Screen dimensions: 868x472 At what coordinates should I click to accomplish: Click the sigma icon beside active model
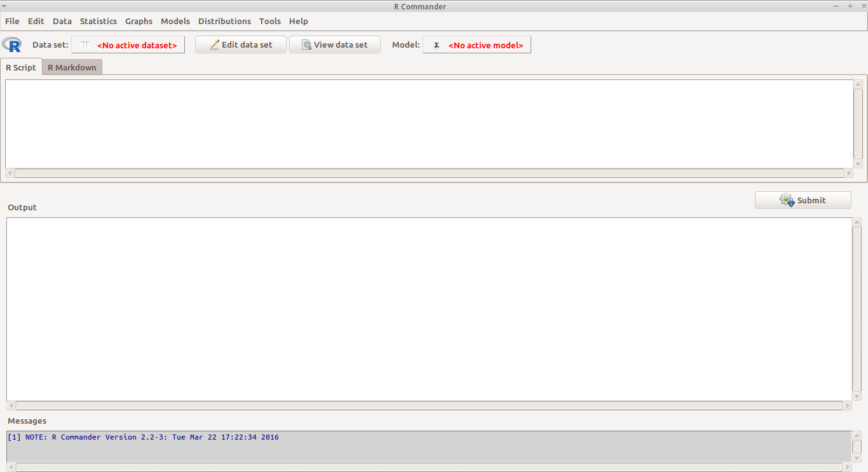point(436,45)
